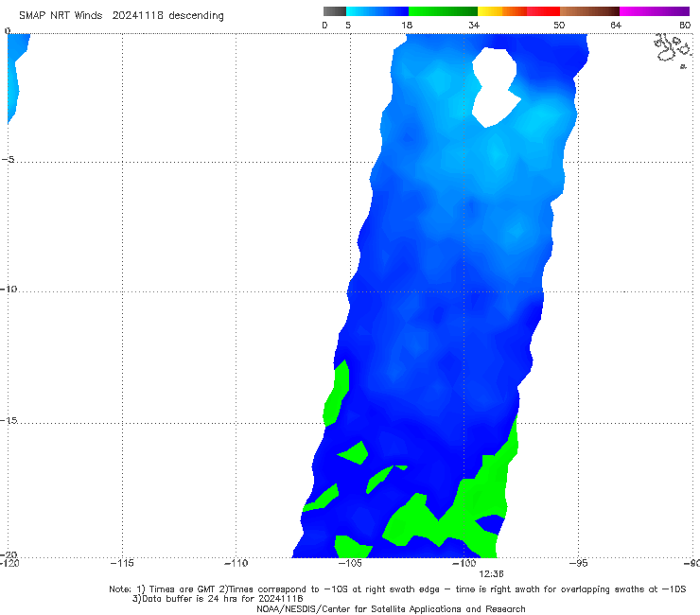The image size is (700, 615).
Task: Click the note '3)Data buffer is 24 hrs'
Action: click(x=218, y=599)
